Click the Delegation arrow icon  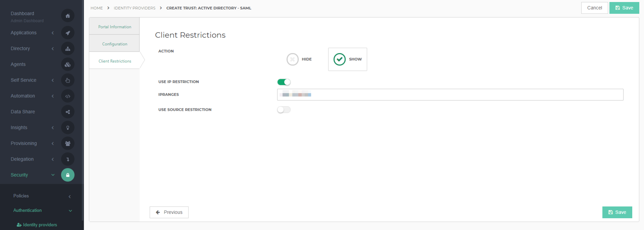[x=68, y=159]
